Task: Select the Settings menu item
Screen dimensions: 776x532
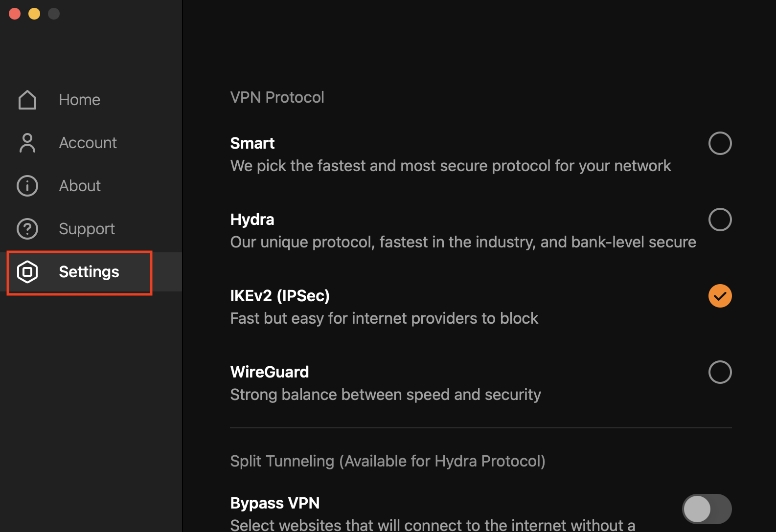Action: coord(91,272)
